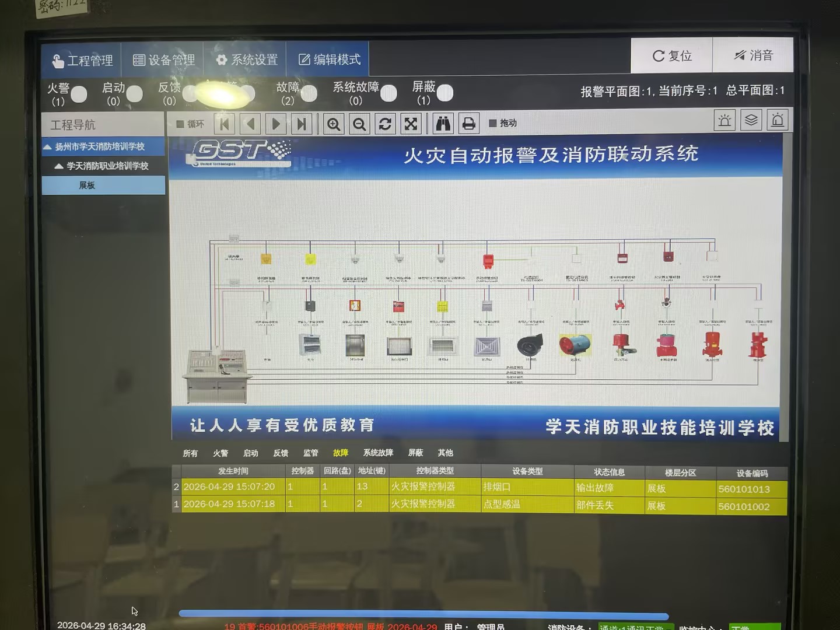
Task: Click the 屏蔽 round indicator light
Action: pyautogui.click(x=445, y=93)
